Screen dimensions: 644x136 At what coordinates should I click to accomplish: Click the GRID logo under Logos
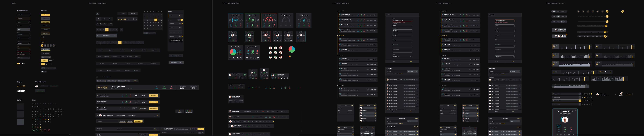pos(21,91)
